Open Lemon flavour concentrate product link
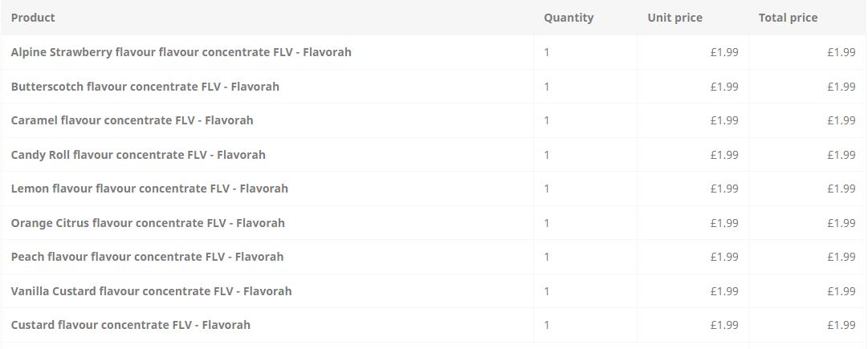868x349 pixels. [x=149, y=189]
